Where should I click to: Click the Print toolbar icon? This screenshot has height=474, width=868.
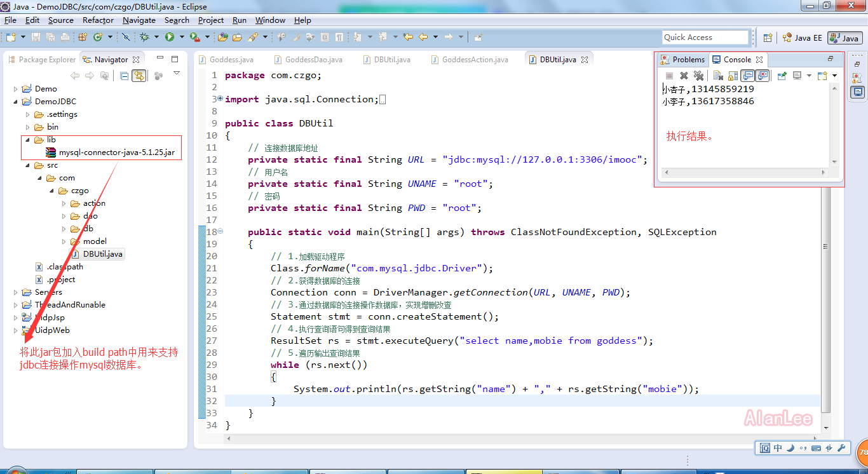click(65, 37)
